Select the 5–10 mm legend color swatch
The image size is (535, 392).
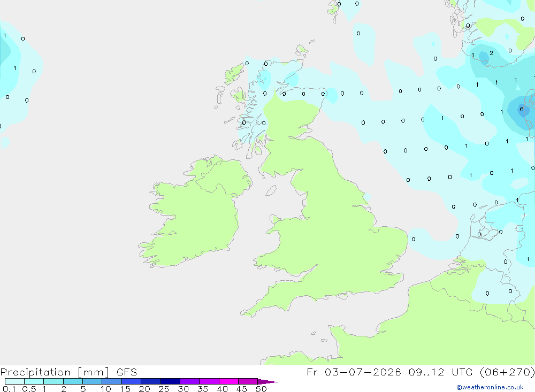click(x=93, y=381)
